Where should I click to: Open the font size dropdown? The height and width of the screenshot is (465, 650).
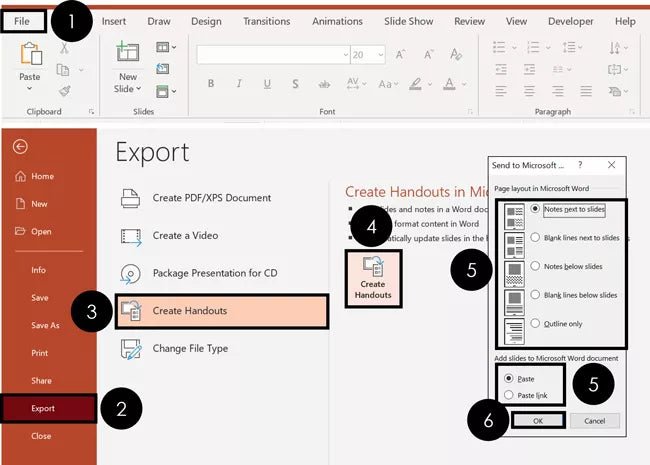pos(380,55)
